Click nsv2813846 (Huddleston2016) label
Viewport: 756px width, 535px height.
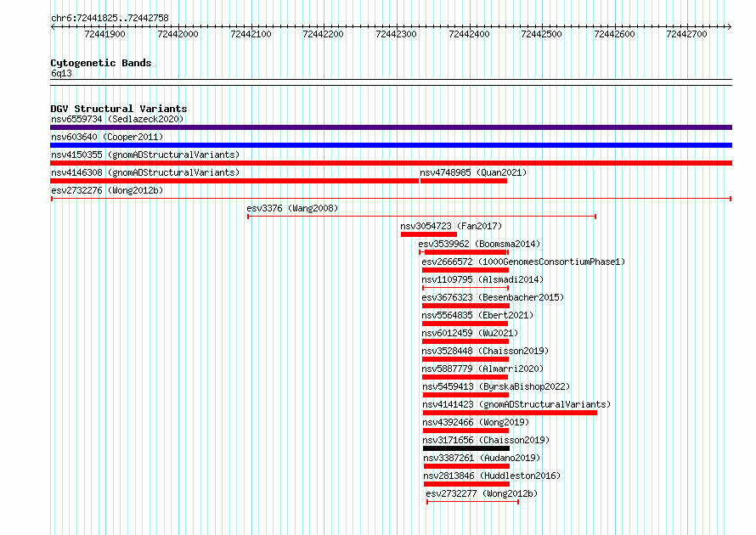(492, 476)
